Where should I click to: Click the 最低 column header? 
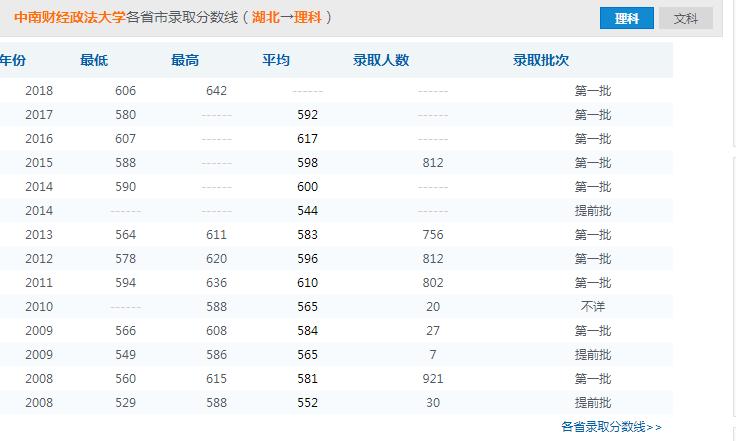coord(94,60)
